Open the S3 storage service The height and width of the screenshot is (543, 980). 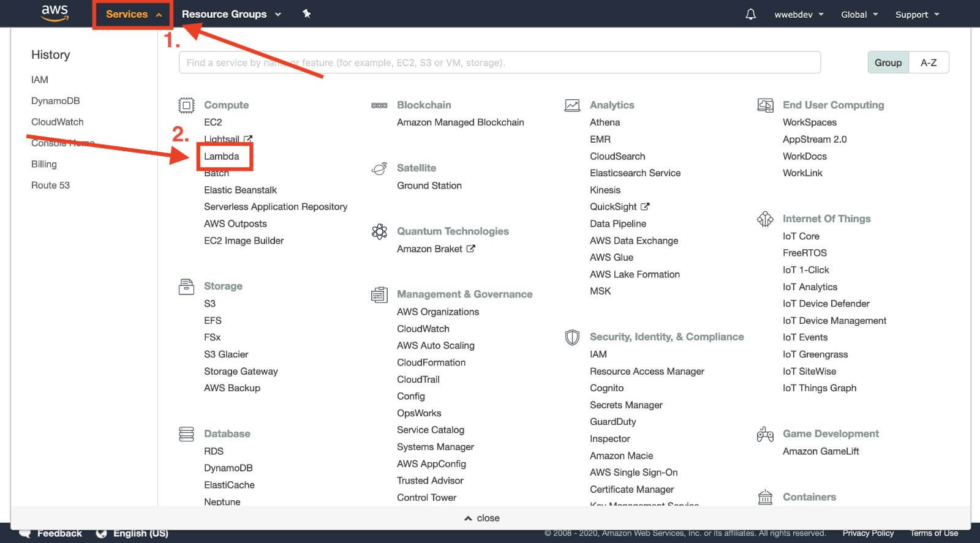point(210,304)
